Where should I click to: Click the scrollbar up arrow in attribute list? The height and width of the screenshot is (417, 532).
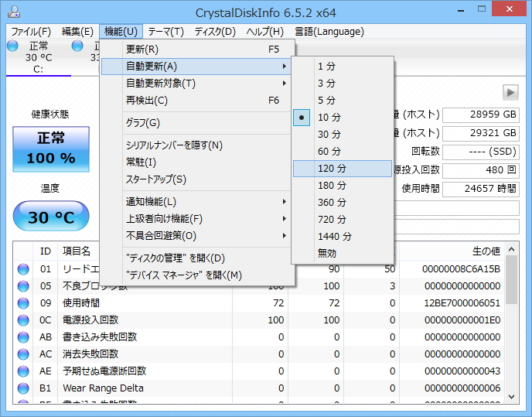(x=511, y=250)
